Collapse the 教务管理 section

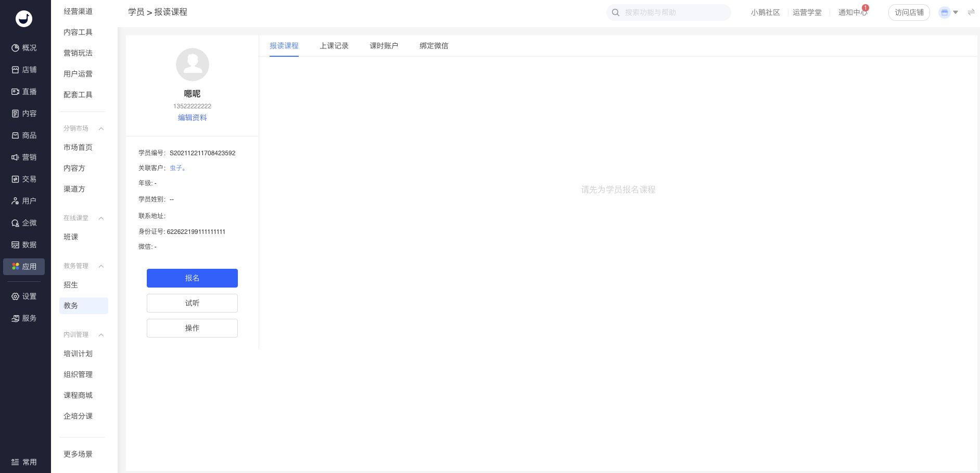101,266
